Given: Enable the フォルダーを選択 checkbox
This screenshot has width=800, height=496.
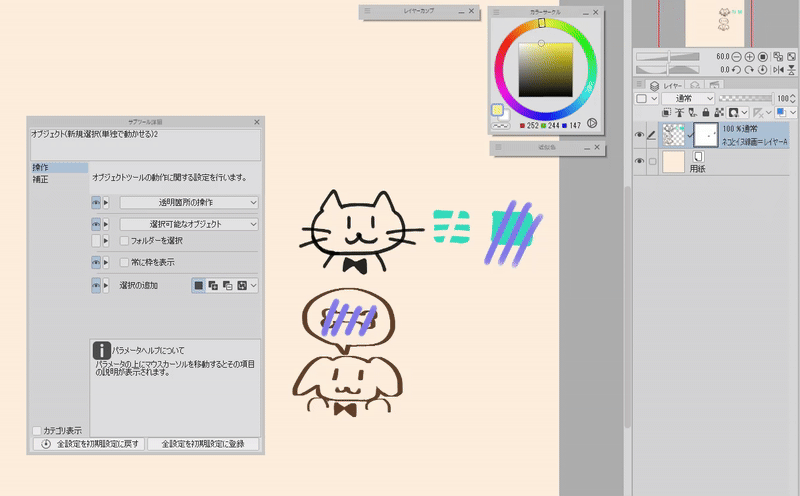Looking at the screenshot, I should tap(124, 240).
